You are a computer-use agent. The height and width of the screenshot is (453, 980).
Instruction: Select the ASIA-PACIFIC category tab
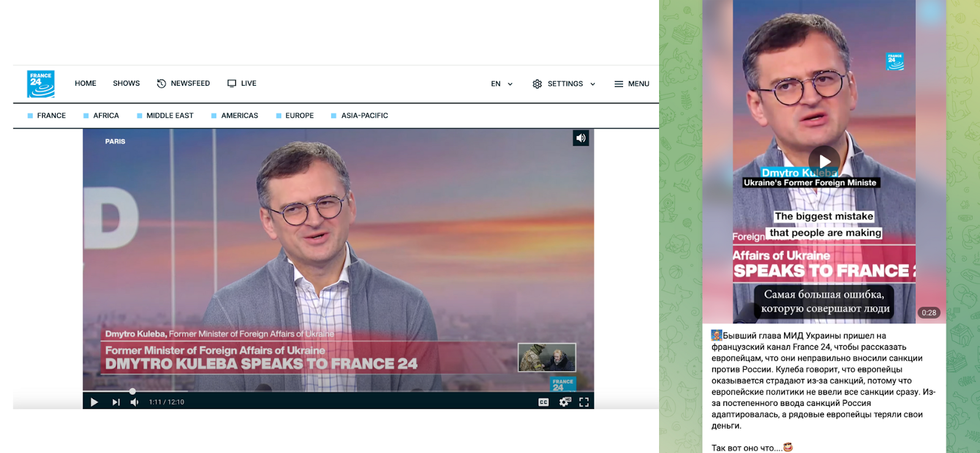click(x=360, y=116)
